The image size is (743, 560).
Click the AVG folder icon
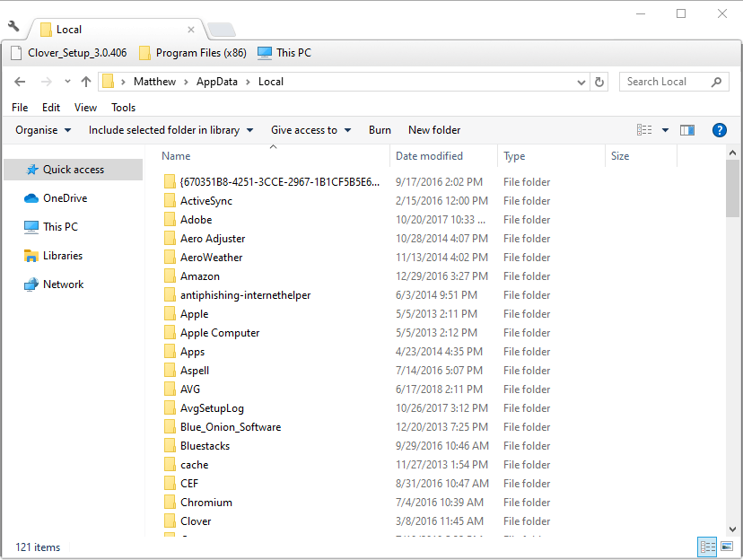pos(170,389)
